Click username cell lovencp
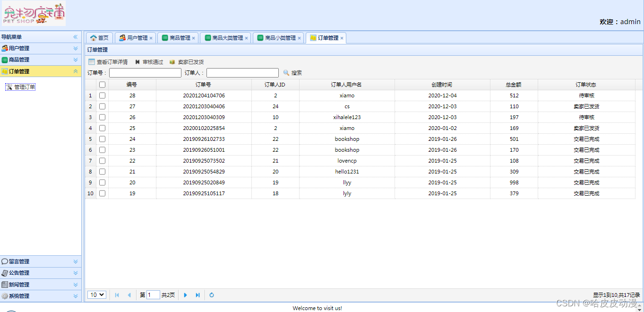The image size is (644, 312). pos(347,161)
